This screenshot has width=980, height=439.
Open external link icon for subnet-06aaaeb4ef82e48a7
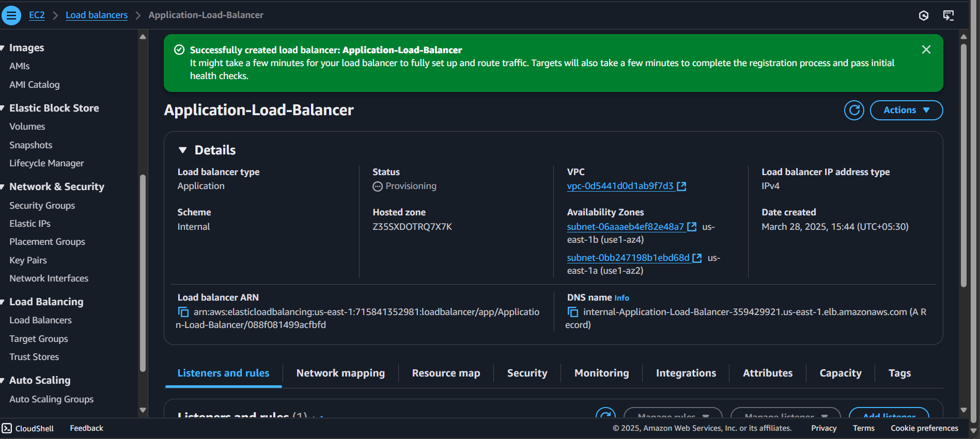692,227
